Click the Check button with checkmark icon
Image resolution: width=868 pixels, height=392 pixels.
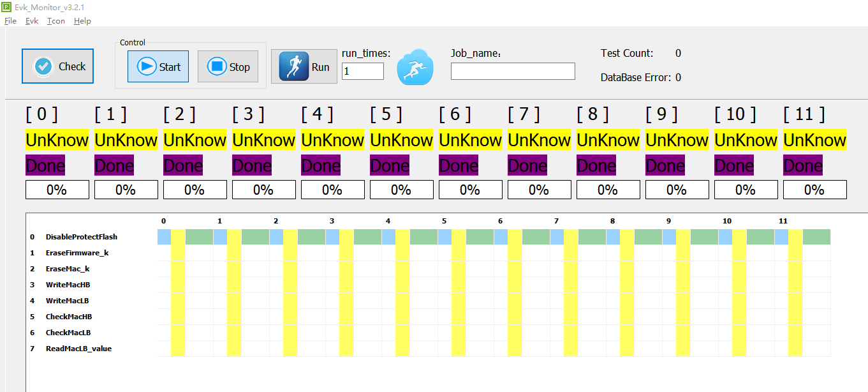click(x=57, y=66)
